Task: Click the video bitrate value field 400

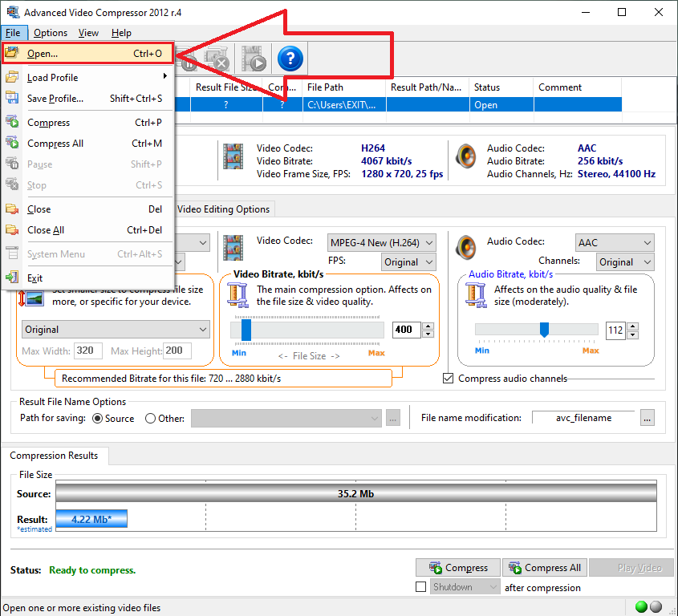Action: (407, 330)
